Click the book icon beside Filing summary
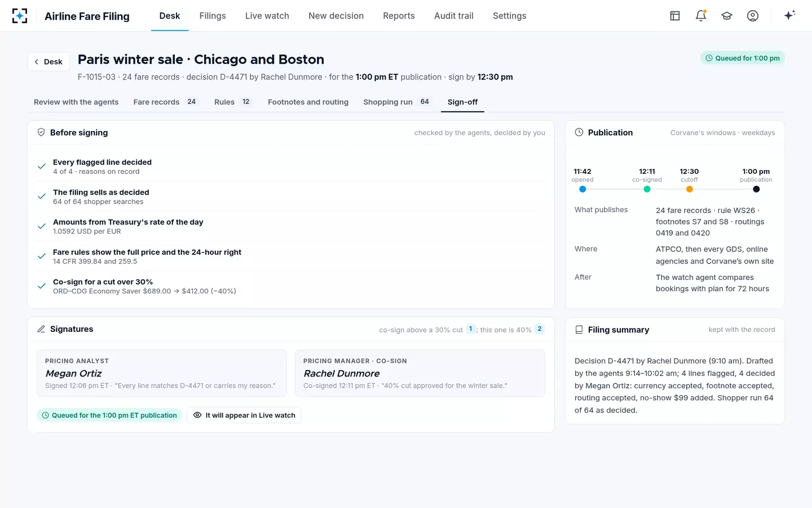Viewport: 812px width, 508px height. 579,330
